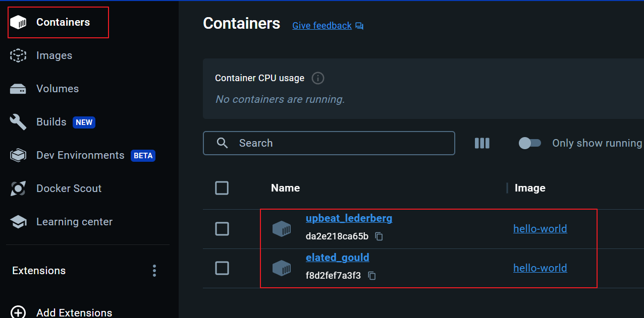Click the Add Extensions plus icon
644x318 pixels.
[18, 312]
